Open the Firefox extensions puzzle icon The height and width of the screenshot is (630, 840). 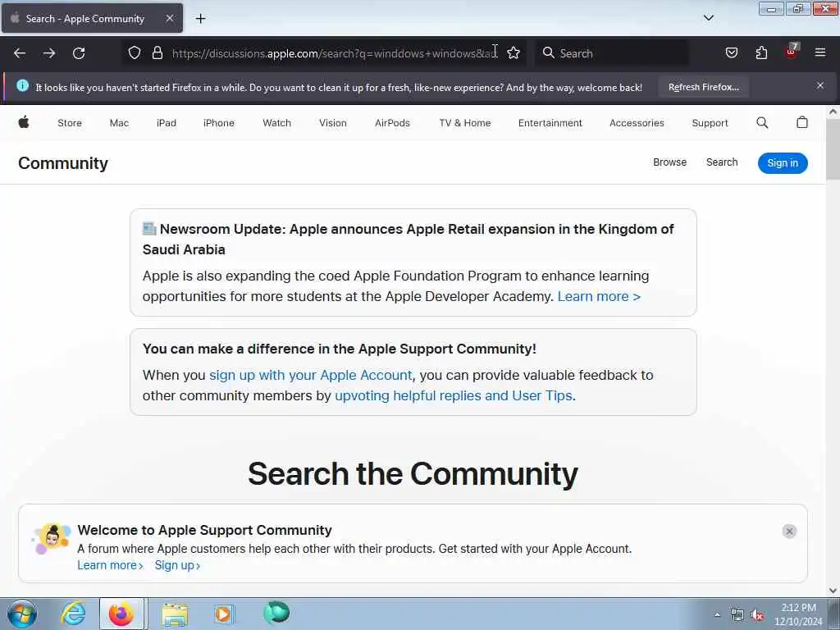[x=761, y=52]
